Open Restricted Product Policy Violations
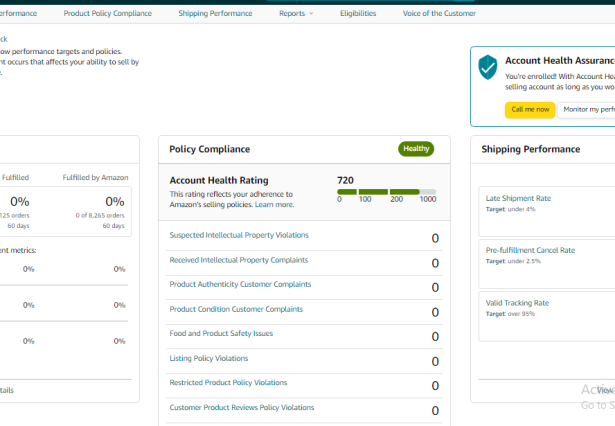 [228, 382]
